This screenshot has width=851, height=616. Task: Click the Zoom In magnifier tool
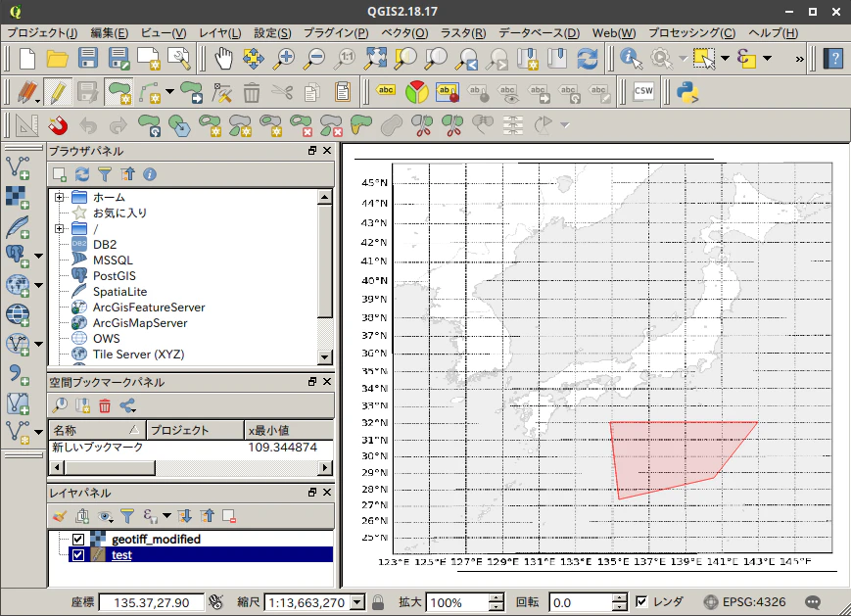click(x=284, y=58)
